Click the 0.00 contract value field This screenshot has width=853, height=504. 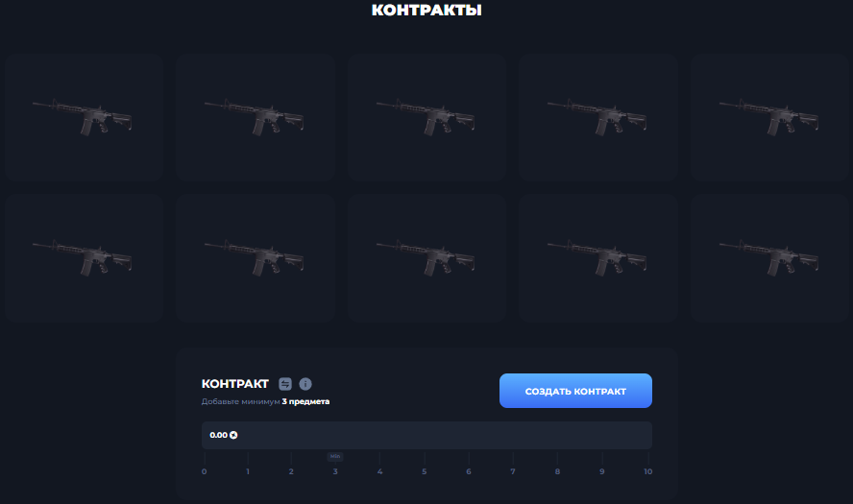426,435
